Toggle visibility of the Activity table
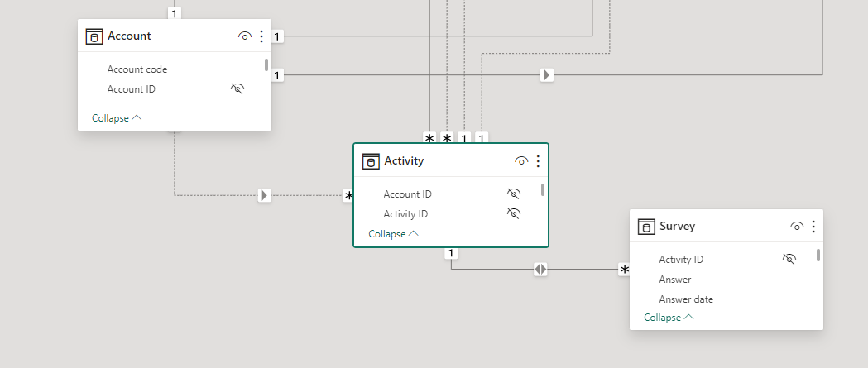 [521, 161]
